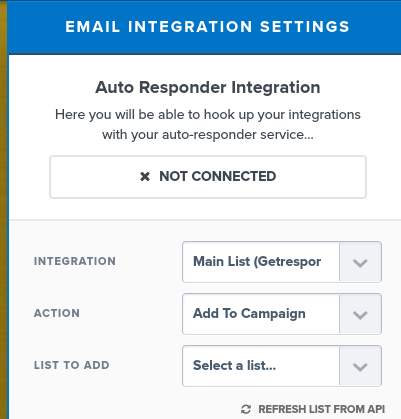Click the Email Integration Settings header title
This screenshot has height=419, width=401.
click(207, 27)
